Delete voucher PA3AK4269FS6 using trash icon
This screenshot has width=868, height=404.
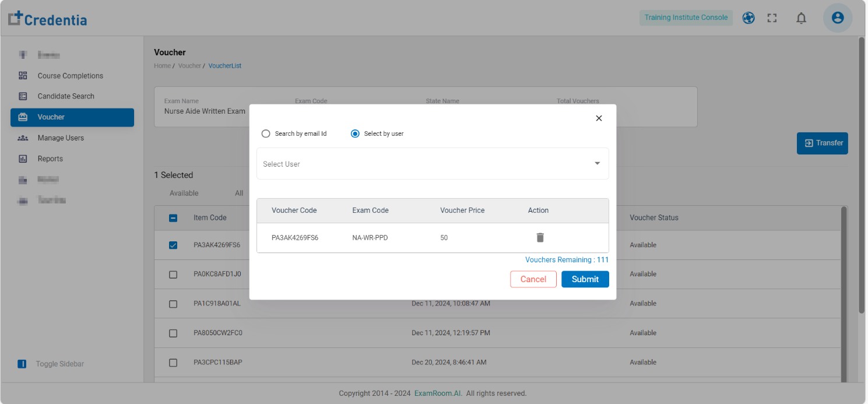[x=540, y=237]
